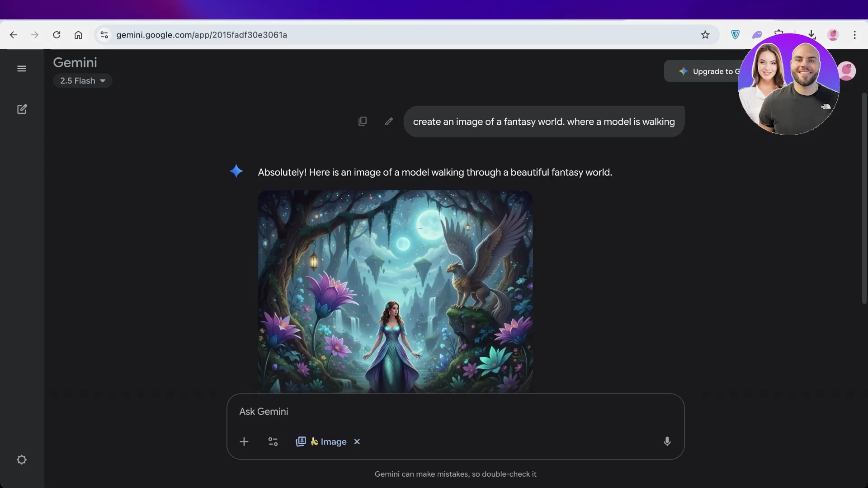Start a new chat in Gemini
This screenshot has height=488, width=868.
tap(22, 109)
